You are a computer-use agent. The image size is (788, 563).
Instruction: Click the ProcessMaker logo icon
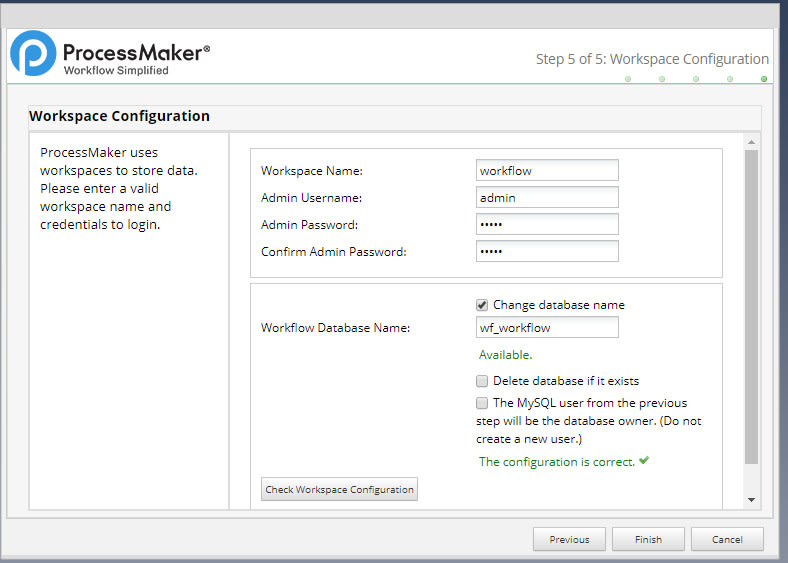click(x=33, y=53)
